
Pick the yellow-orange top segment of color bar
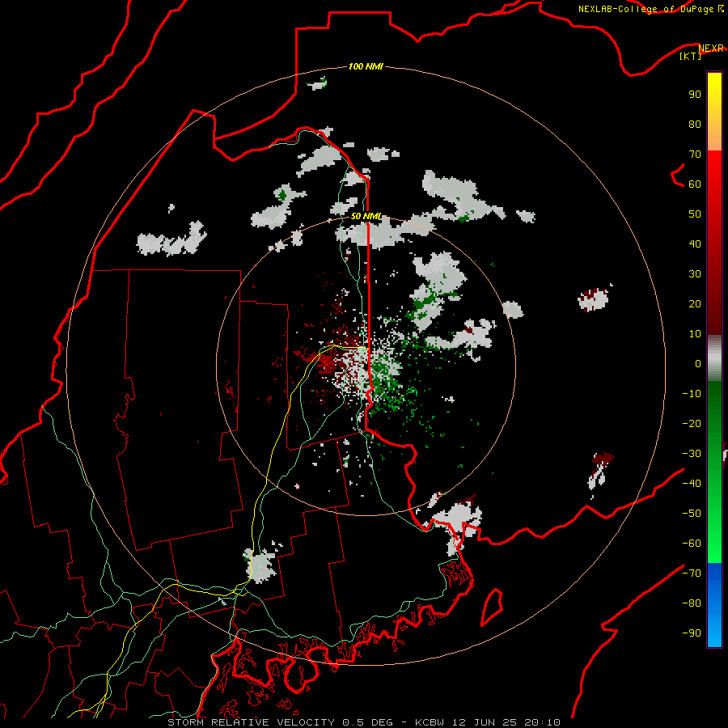714,112
